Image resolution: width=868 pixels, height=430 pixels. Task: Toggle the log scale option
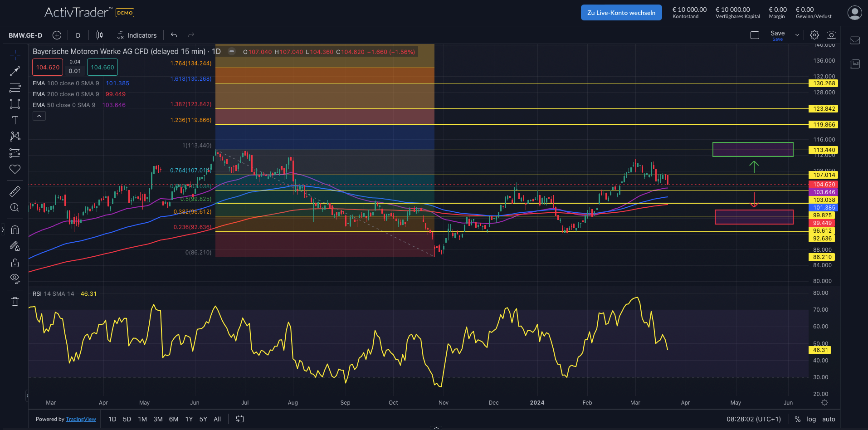pyautogui.click(x=811, y=419)
